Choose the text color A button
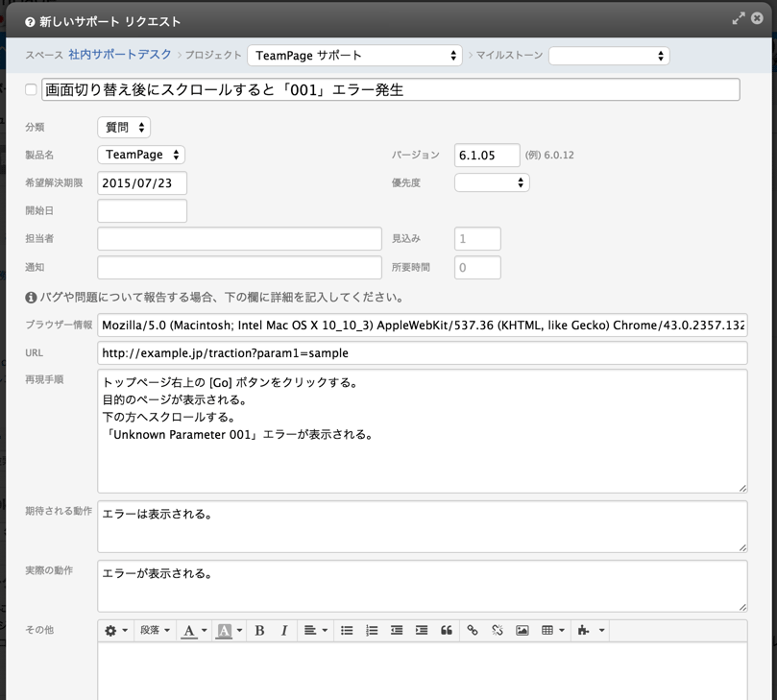Image resolution: width=777 pixels, height=700 pixels. [189, 630]
